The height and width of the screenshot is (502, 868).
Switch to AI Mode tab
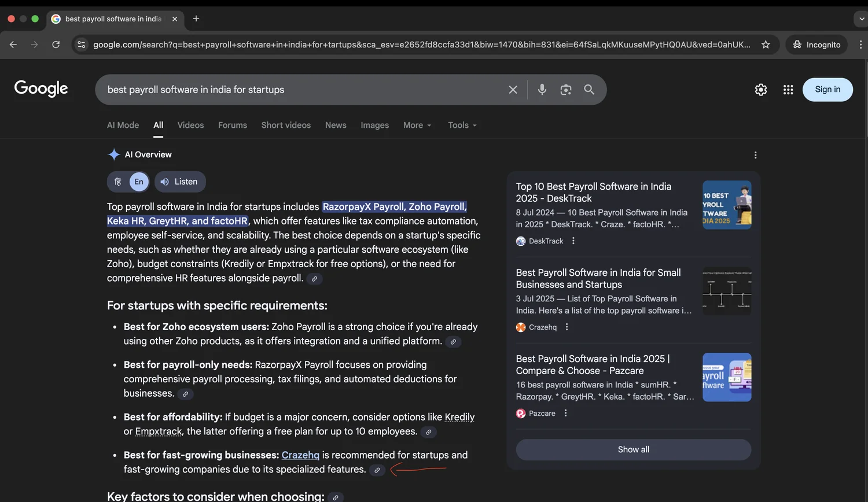pos(123,125)
